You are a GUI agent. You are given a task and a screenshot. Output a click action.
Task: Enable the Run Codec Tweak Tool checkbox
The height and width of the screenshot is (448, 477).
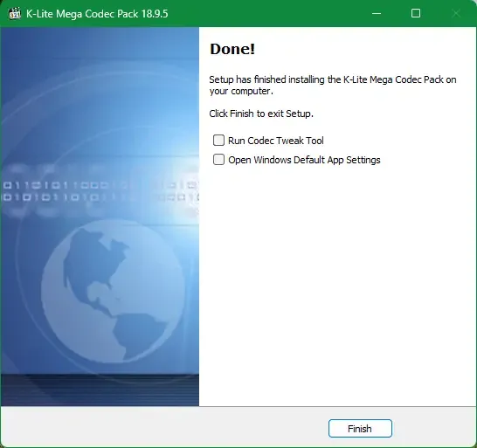pos(218,141)
